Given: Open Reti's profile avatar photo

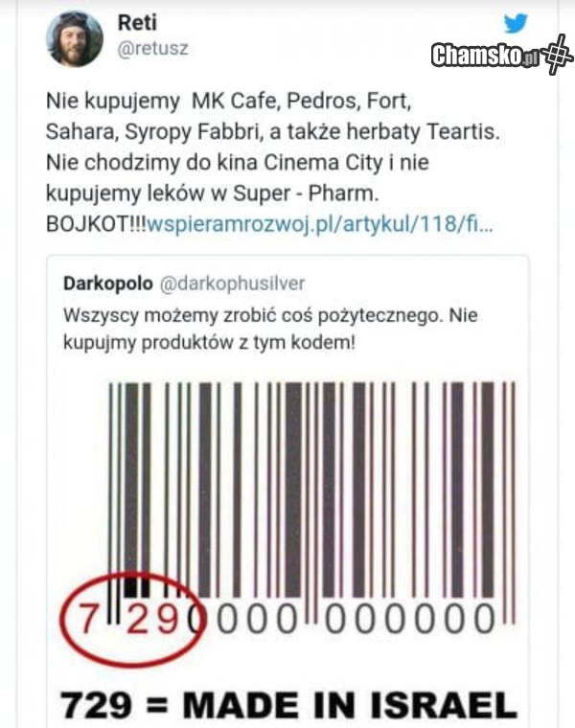Looking at the screenshot, I should tap(75, 39).
